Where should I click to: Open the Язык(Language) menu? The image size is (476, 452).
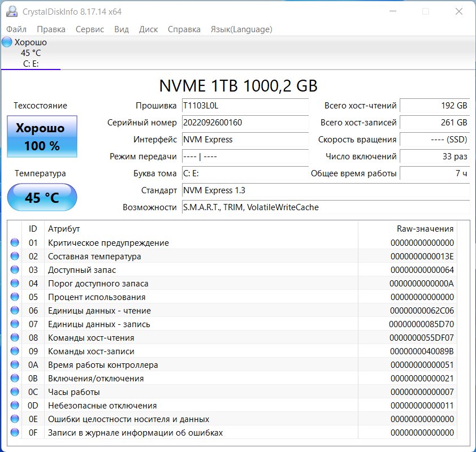(241, 29)
